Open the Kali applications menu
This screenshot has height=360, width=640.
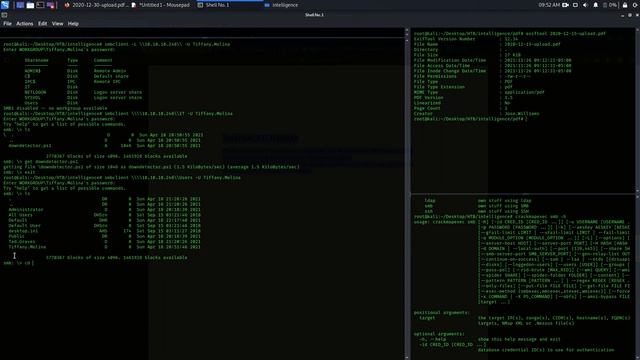[4, 5]
